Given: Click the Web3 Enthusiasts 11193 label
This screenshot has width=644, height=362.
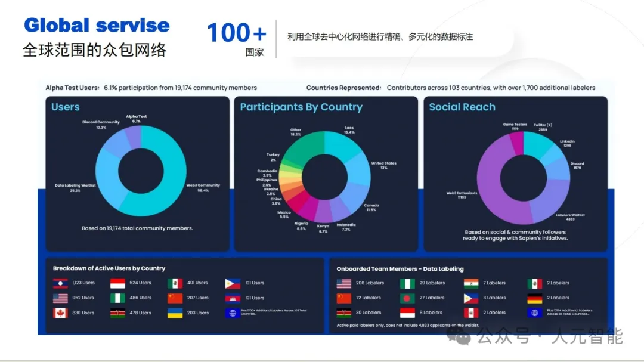Looking at the screenshot, I should [x=462, y=195].
